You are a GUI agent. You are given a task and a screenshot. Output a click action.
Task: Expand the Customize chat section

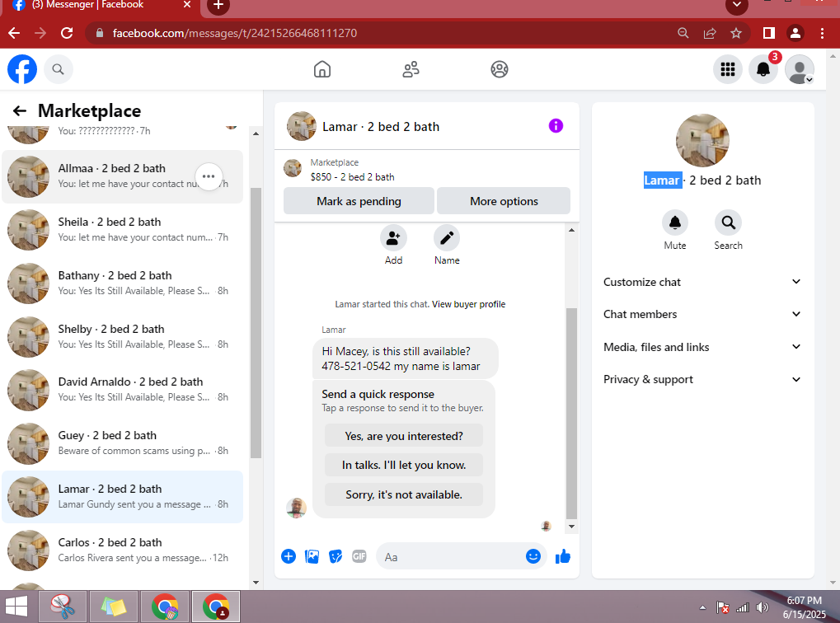(702, 282)
